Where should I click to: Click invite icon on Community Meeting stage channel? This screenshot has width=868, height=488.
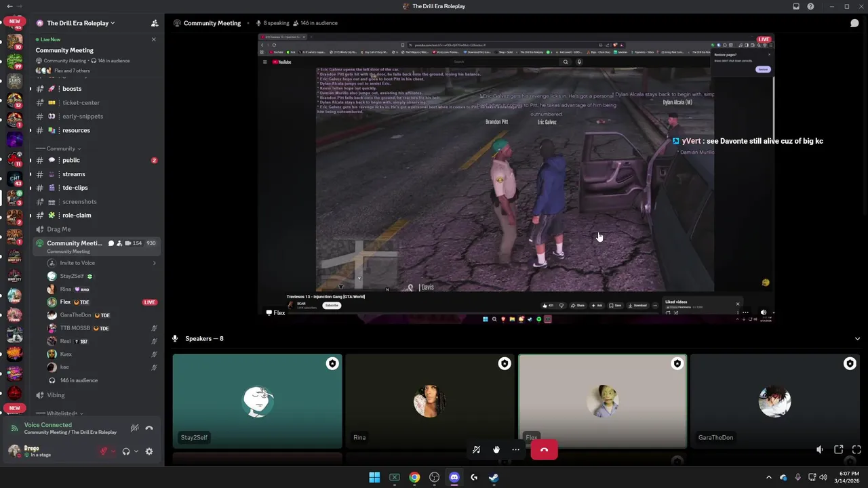click(119, 243)
